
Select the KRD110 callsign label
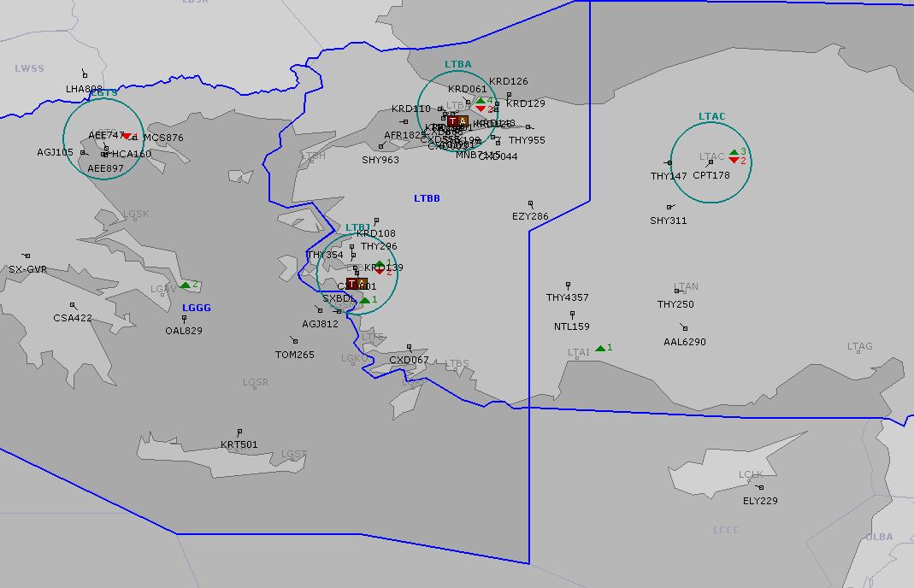(411, 109)
